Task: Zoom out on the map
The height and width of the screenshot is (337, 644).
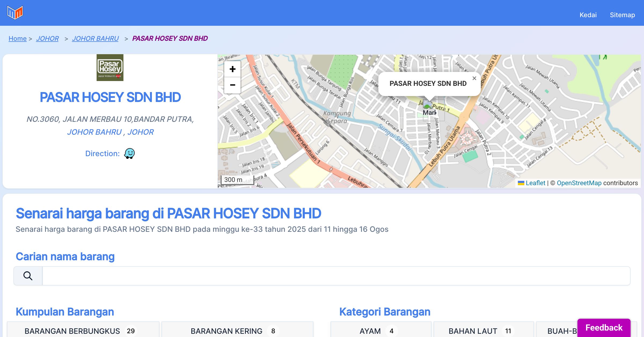Action: (x=232, y=85)
